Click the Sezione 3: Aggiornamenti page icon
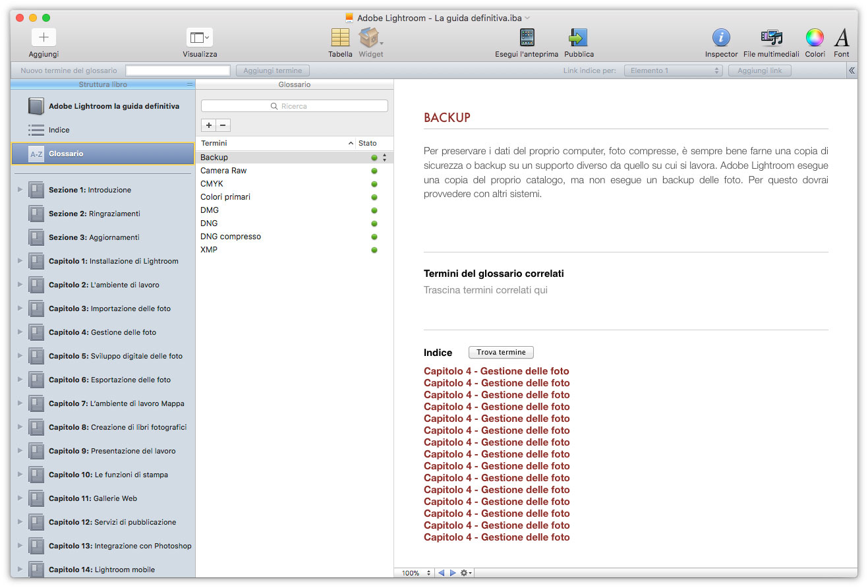The height and width of the screenshot is (588, 868). click(36, 237)
